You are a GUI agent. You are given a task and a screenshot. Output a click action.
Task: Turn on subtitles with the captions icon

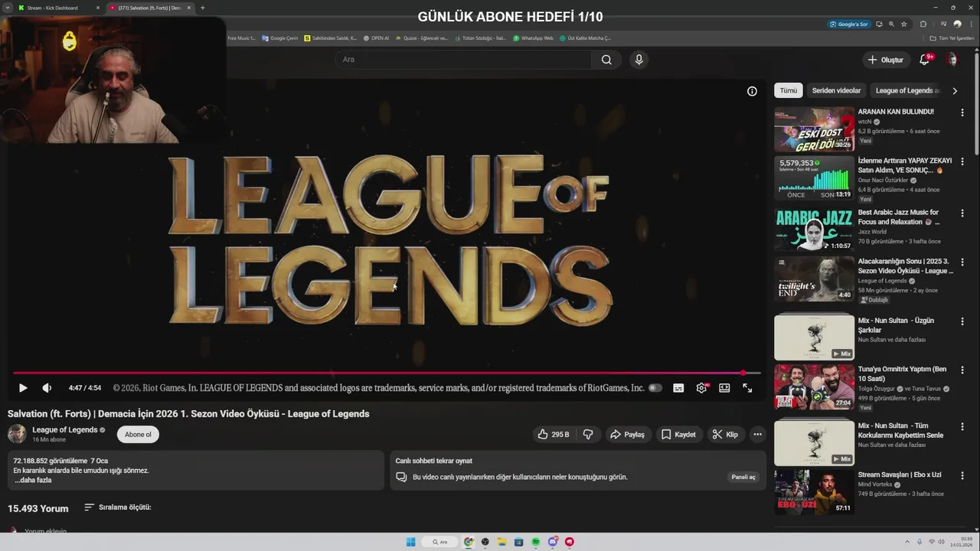[x=678, y=388]
